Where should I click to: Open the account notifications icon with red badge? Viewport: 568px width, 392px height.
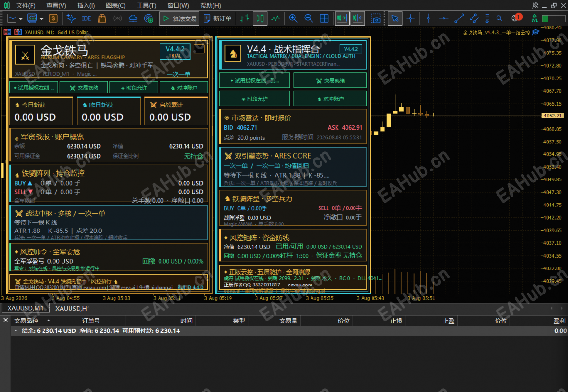[x=516, y=18]
